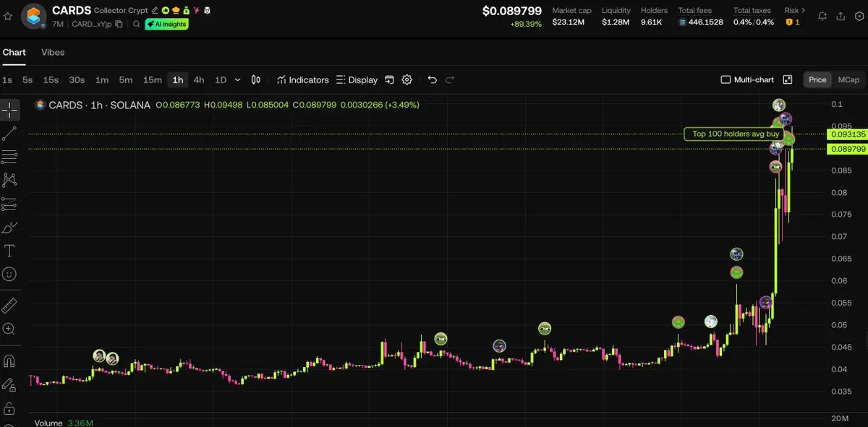The image size is (868, 427).
Task: Click the Market cap $23.12M value
Action: 568,22
